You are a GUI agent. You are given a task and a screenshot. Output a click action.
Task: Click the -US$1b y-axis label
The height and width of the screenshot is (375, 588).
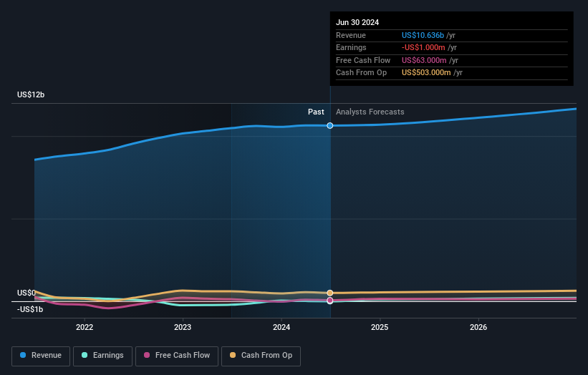(x=30, y=309)
